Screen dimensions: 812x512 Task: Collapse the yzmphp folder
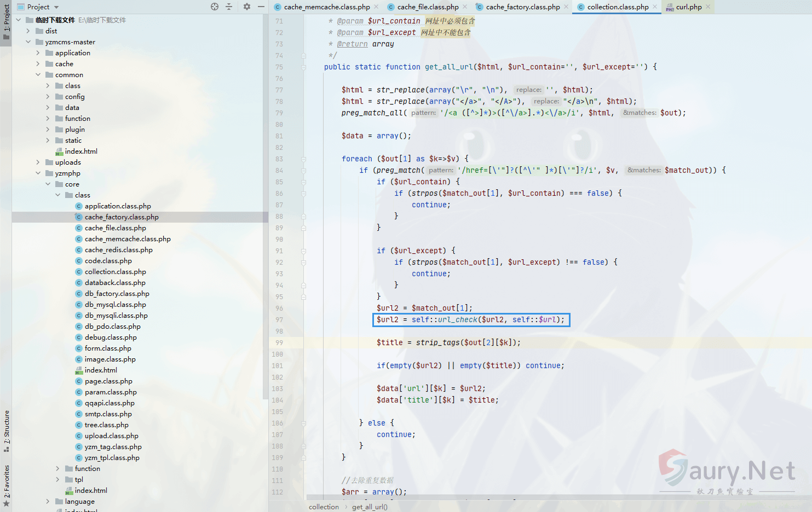pos(38,173)
